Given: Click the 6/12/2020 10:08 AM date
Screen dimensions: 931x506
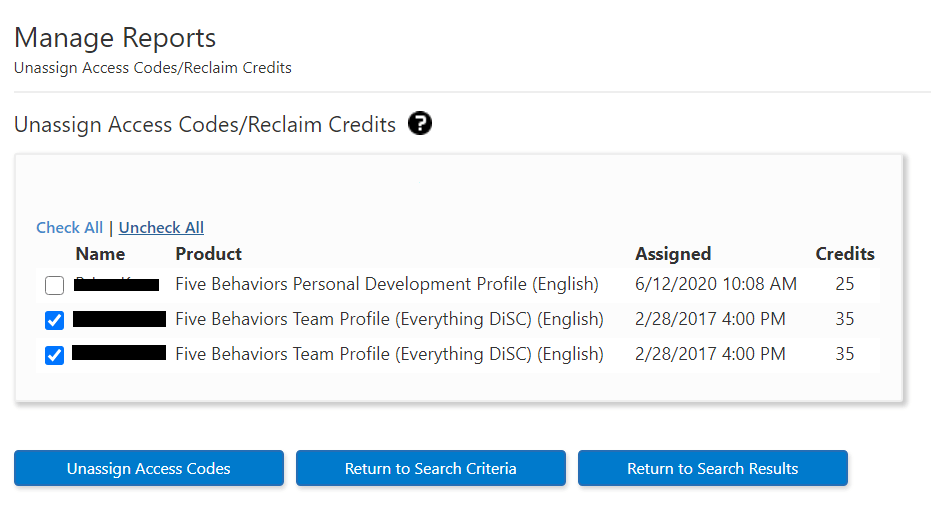Looking at the screenshot, I should [x=715, y=284].
